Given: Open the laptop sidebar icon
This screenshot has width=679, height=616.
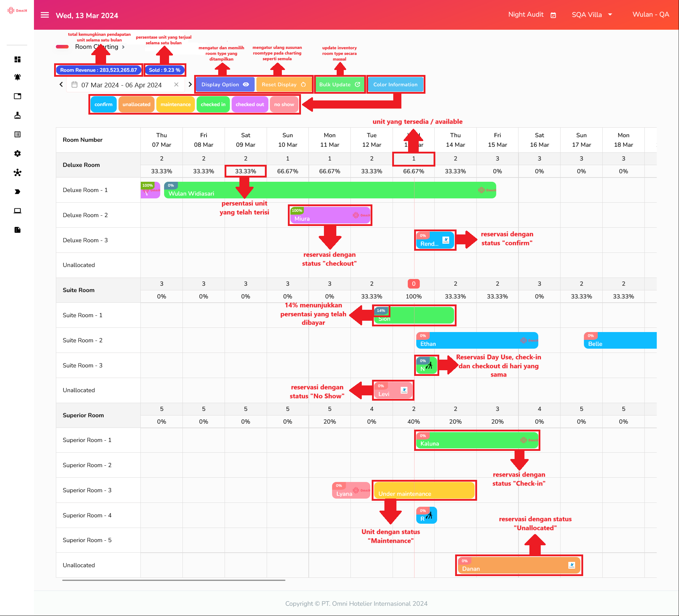Looking at the screenshot, I should click(17, 211).
